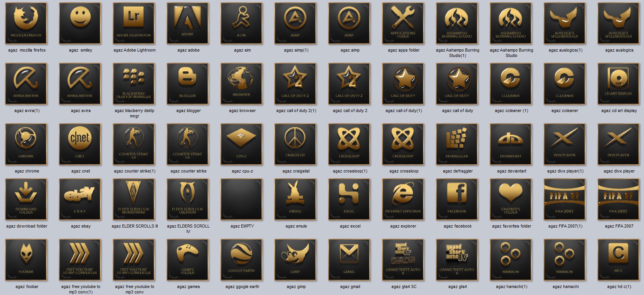644x295 pixels.
Task: Click the agaz facebook icon
Action: click(x=457, y=199)
